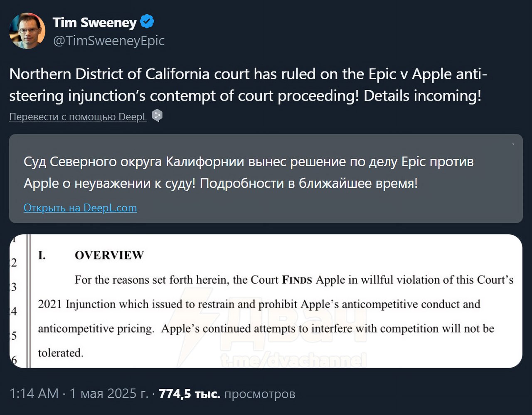Click the DeepL logo icon
The width and height of the screenshot is (532, 415).
pyautogui.click(x=157, y=116)
